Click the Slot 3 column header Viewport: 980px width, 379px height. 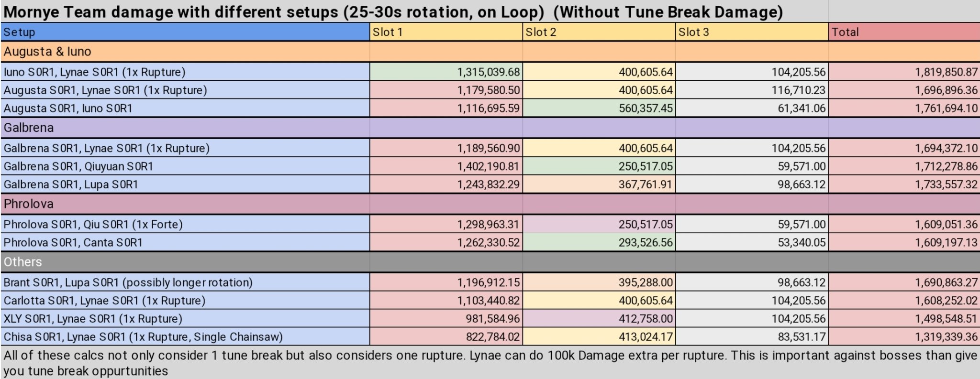(752, 32)
